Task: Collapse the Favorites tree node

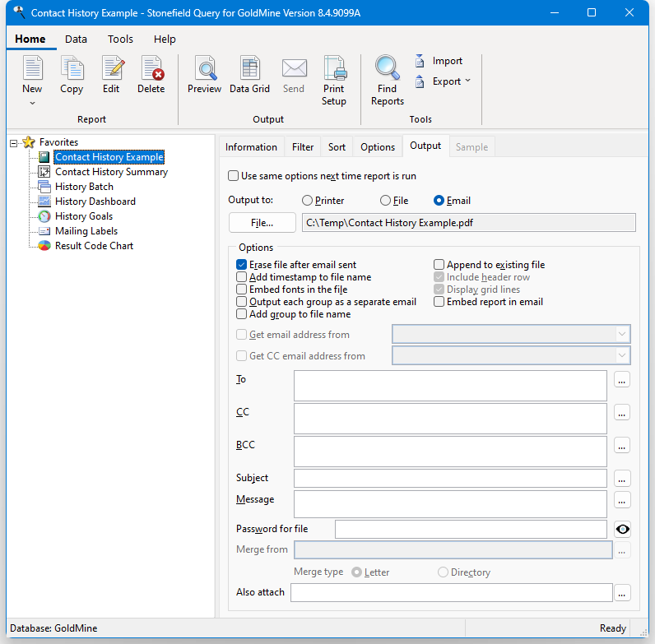Action: (x=14, y=143)
